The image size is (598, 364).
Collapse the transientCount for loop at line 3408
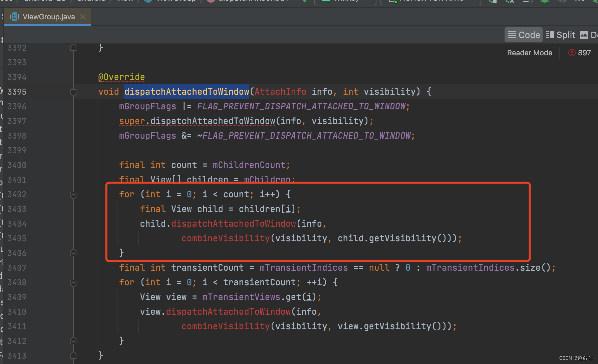[x=73, y=283]
